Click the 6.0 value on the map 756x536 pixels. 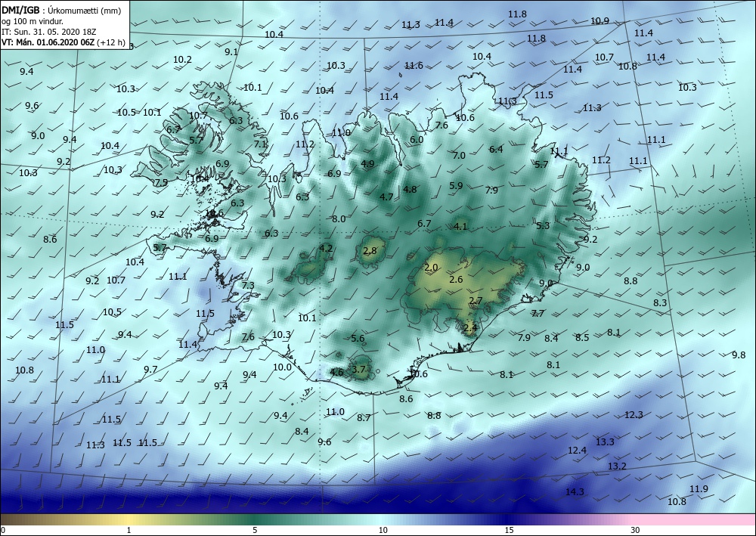(416, 140)
